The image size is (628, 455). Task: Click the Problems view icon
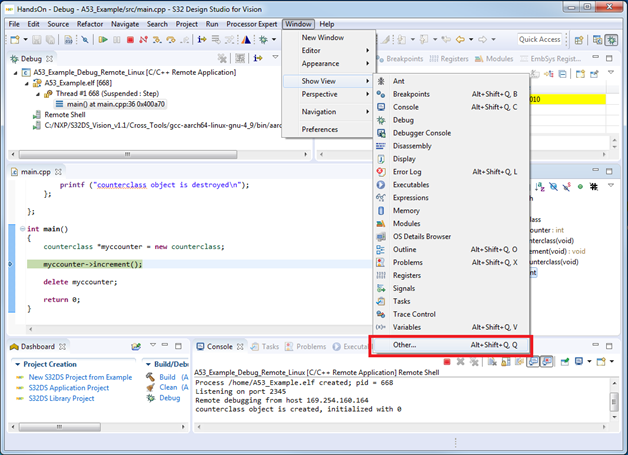[x=381, y=262]
